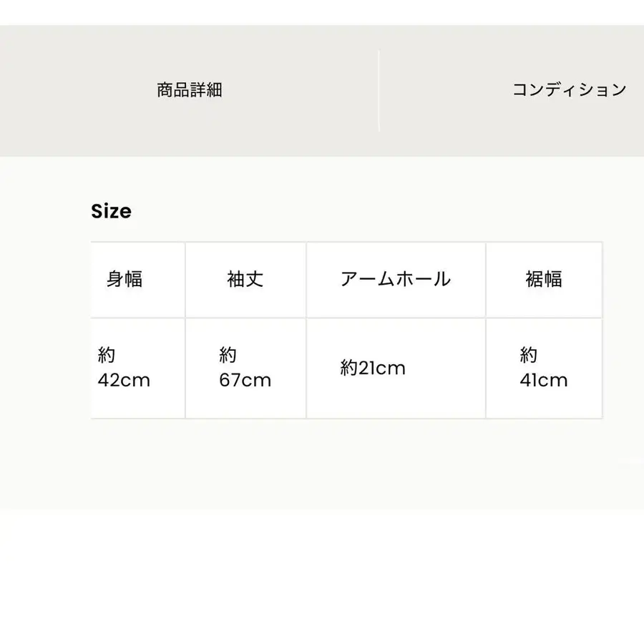
Task: Click the divider between the two tabs
Action: coord(379,90)
